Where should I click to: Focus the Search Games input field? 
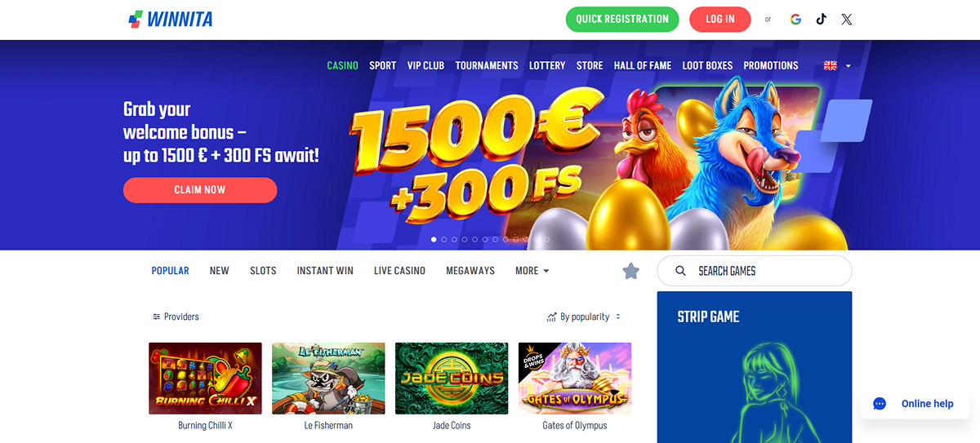tap(755, 271)
